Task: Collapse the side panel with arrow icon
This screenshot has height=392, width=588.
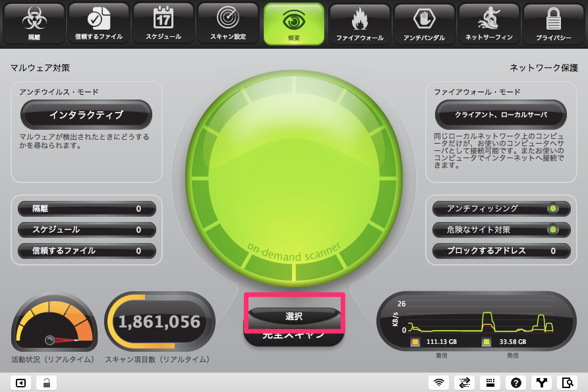Action: [20, 382]
